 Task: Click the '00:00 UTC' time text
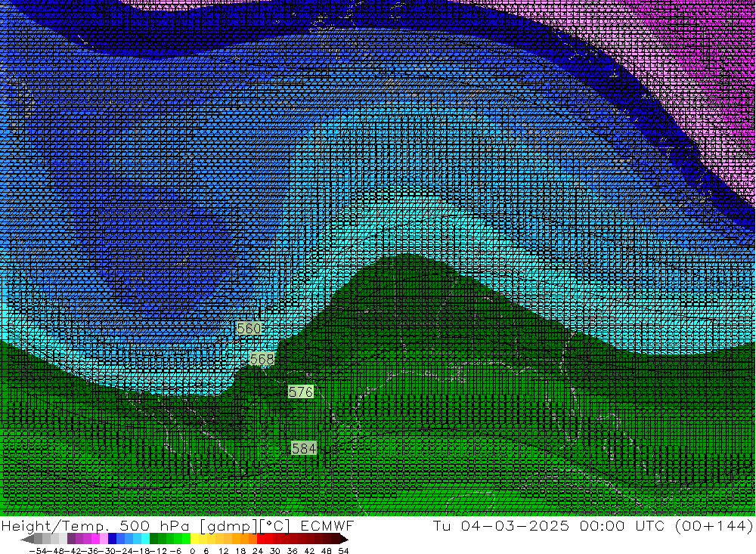coord(622,525)
